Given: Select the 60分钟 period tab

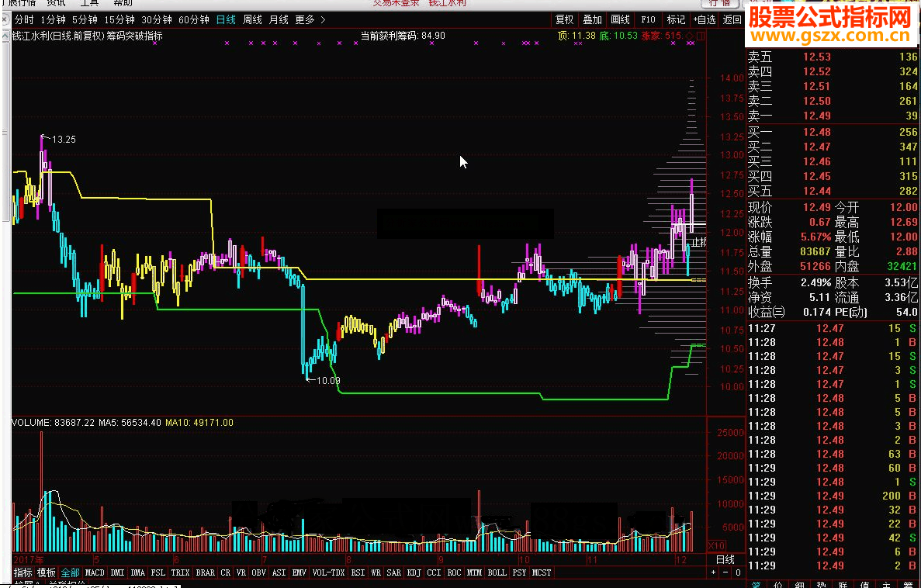Looking at the screenshot, I should point(194,19).
